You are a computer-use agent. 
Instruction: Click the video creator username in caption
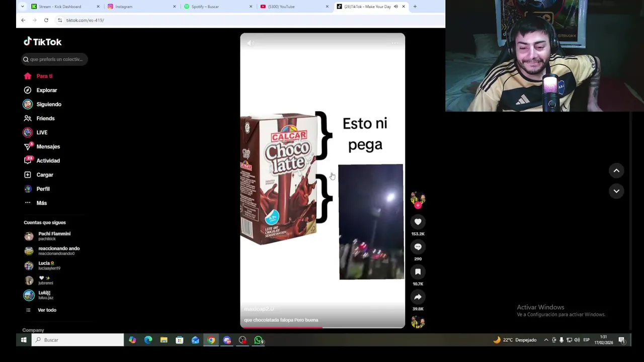[259, 309]
